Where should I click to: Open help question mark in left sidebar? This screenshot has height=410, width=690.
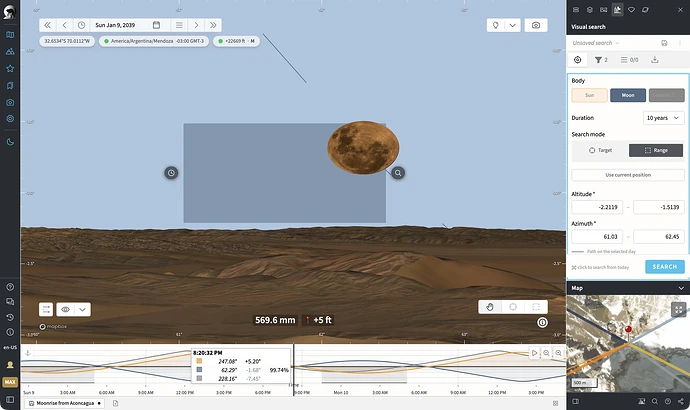10,287
